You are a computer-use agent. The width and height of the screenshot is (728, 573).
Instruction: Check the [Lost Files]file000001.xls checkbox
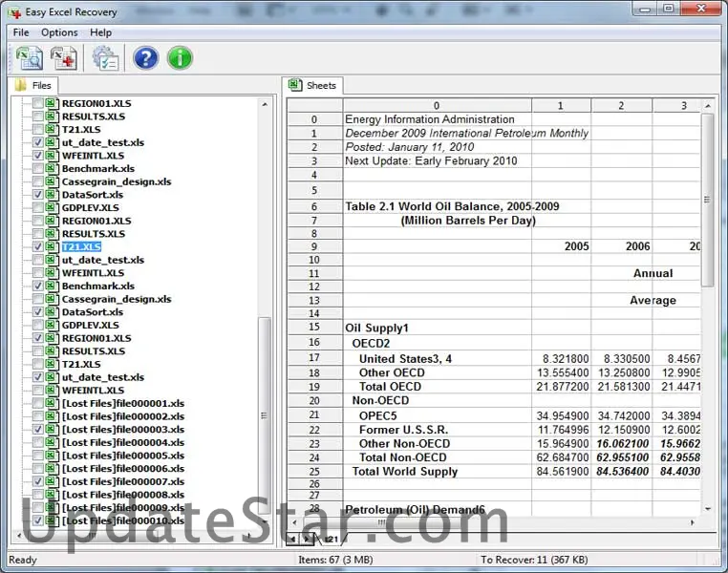tap(38, 403)
